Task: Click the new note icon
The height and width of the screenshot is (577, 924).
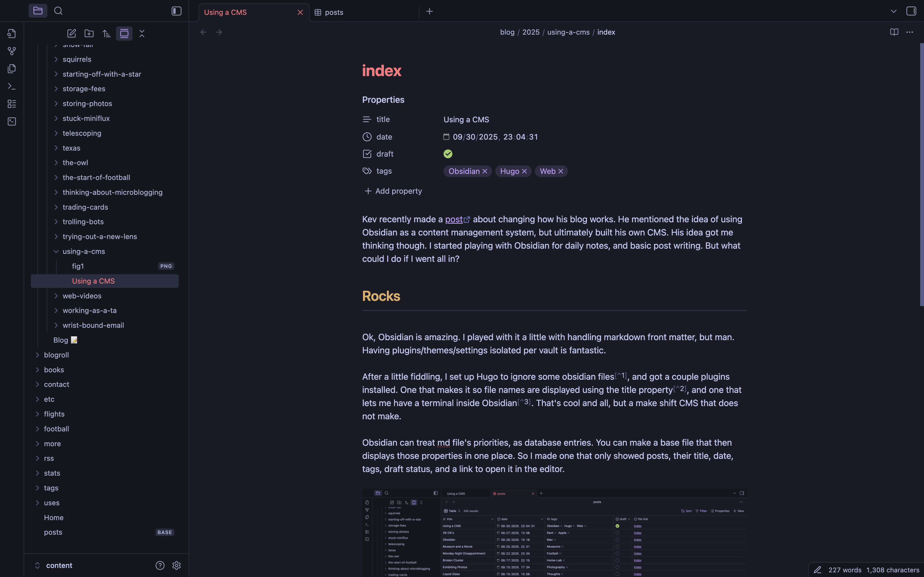Action: [x=71, y=34]
